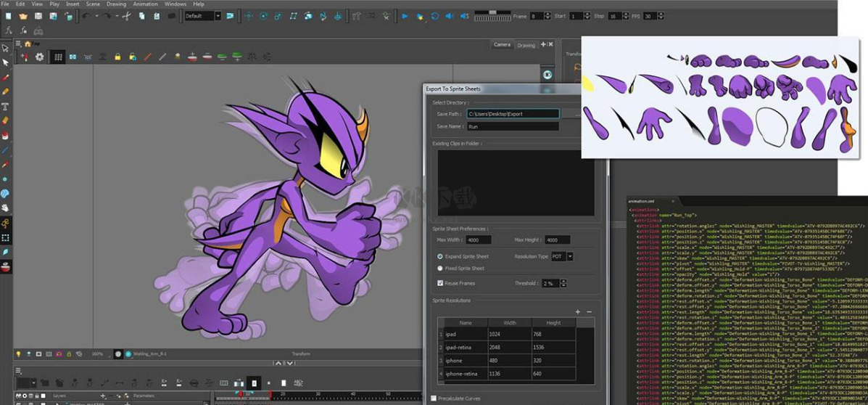
Task: Select the Text tool in left toolbar
Action: coord(6,106)
